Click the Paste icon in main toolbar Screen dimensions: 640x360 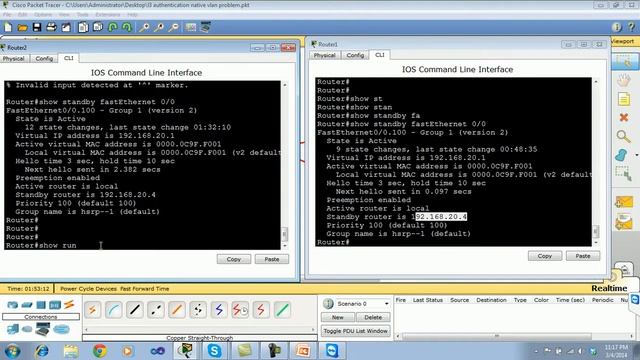tap(98, 27)
